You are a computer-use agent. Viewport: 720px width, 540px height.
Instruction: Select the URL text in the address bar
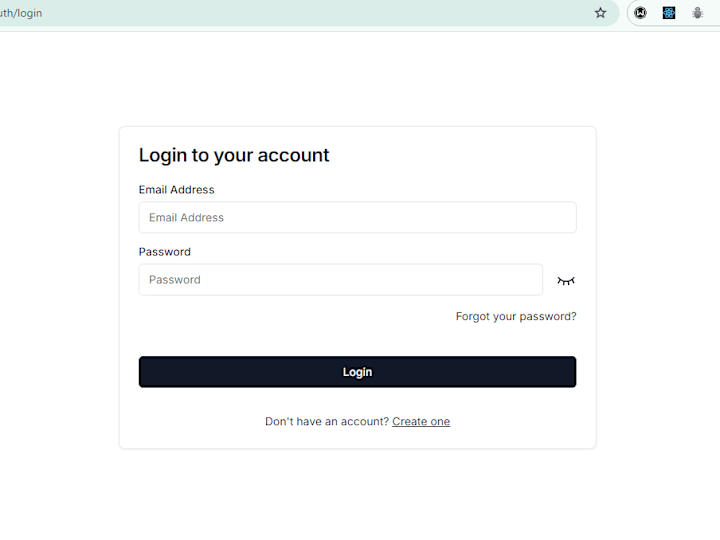coord(21,13)
